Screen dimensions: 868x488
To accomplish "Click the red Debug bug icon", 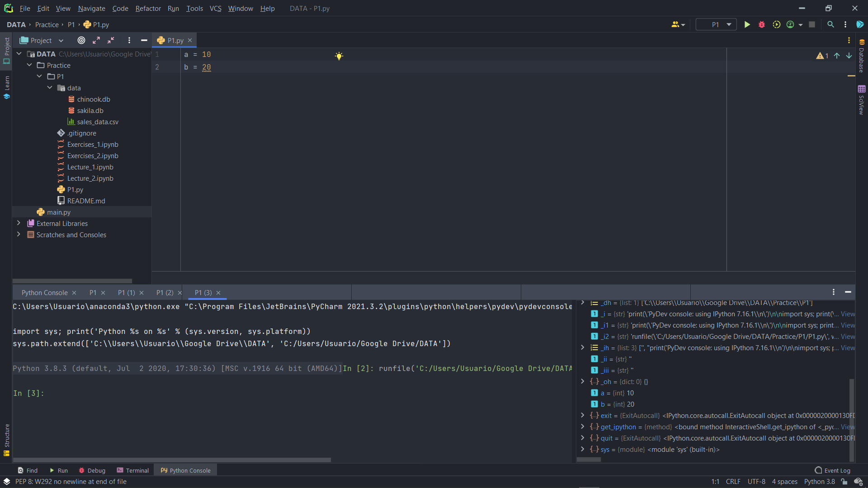I will [762, 25].
